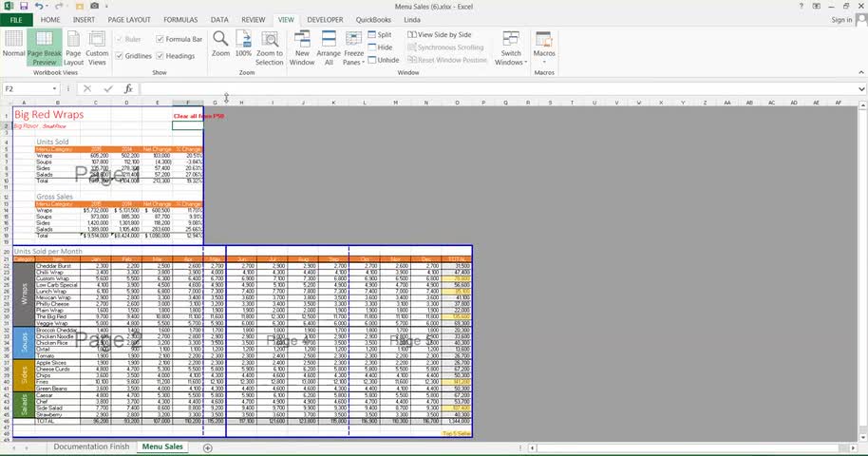Viewport: 868px width, 456px height.
Task: Open the DATA tab
Action: click(219, 20)
